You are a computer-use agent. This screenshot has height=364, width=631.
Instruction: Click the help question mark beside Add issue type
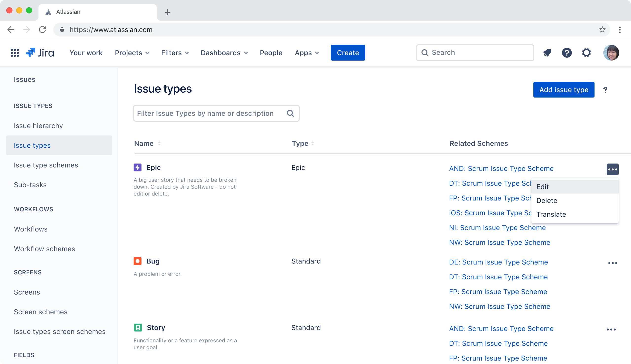pos(605,89)
